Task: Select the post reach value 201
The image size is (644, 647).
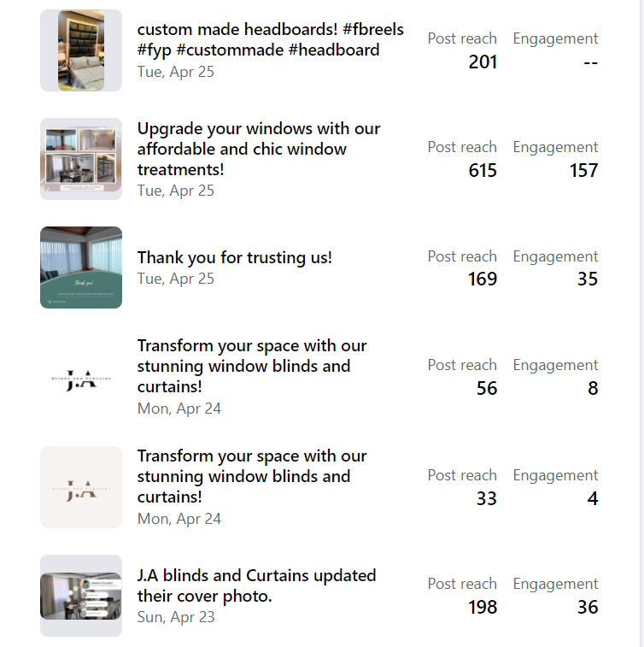Action: pos(483,62)
